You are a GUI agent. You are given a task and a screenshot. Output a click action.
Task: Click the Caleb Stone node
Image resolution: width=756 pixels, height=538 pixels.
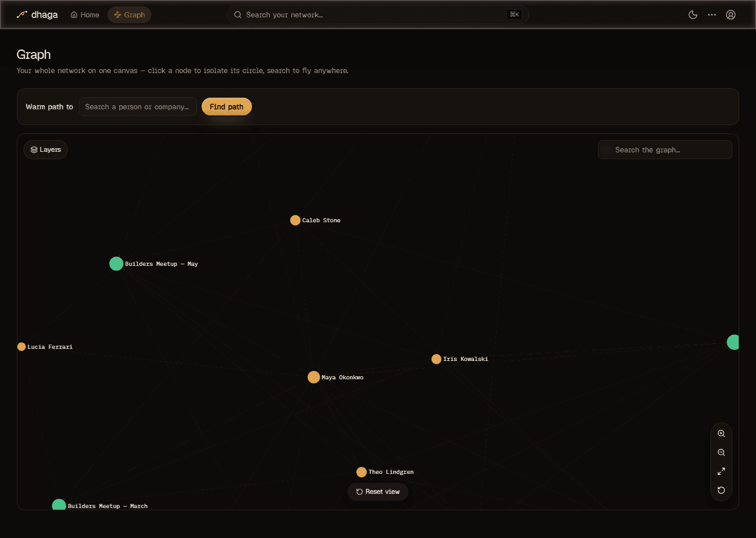(296, 220)
